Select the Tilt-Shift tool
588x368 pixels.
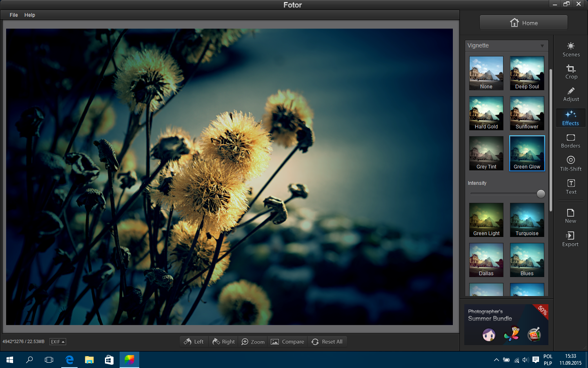coord(571,164)
